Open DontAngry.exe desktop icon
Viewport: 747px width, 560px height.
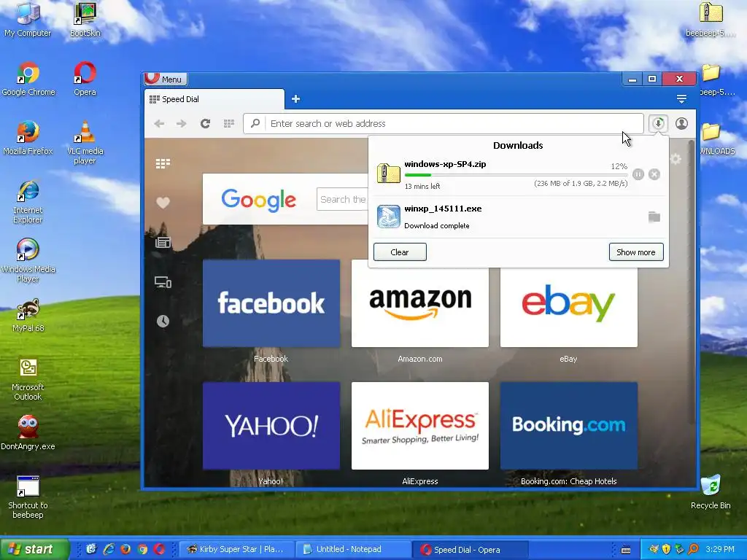point(28,432)
